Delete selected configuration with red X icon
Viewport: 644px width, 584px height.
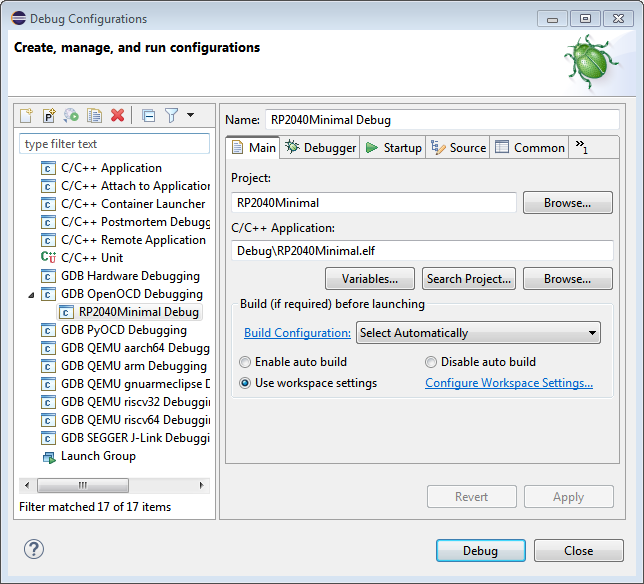117,115
